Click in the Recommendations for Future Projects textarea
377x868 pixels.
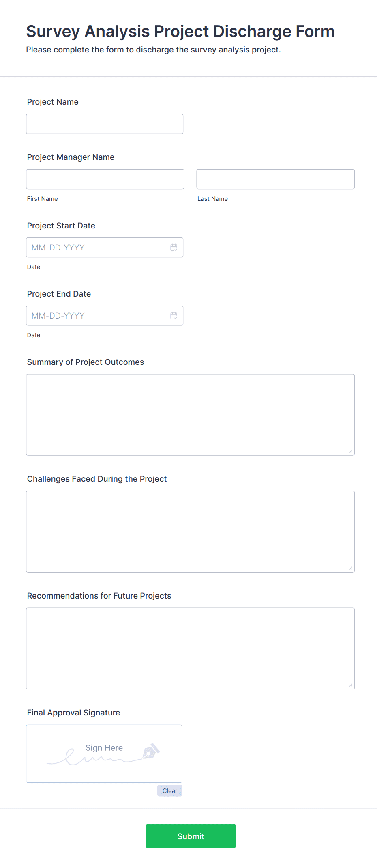tap(190, 648)
